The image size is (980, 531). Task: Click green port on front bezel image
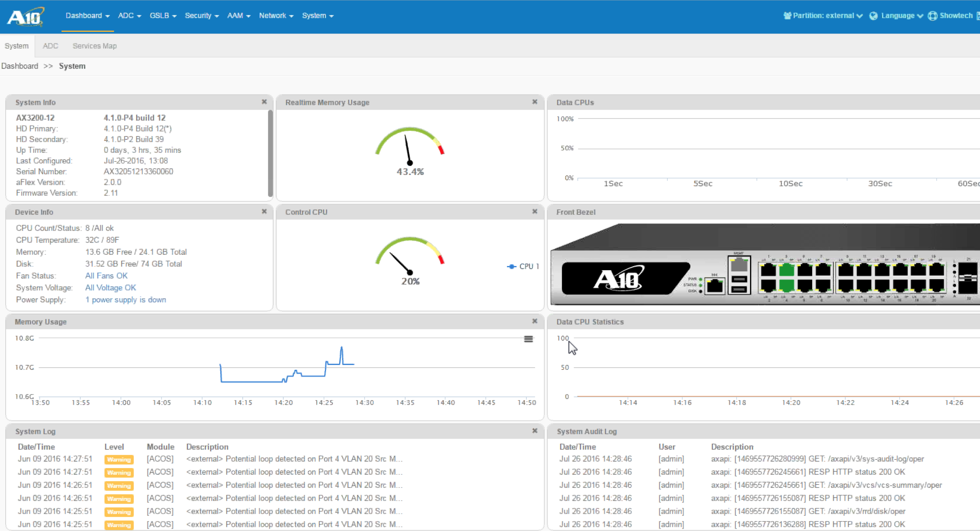pos(786,270)
